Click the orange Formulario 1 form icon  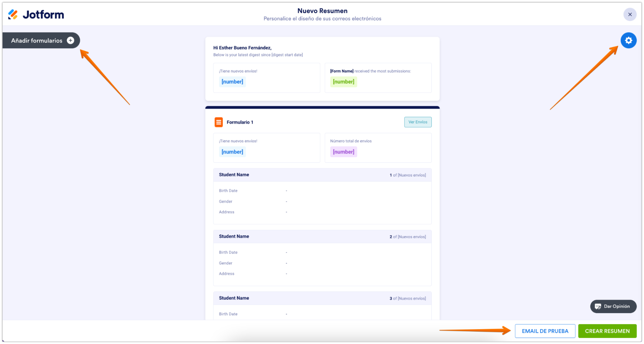point(218,122)
